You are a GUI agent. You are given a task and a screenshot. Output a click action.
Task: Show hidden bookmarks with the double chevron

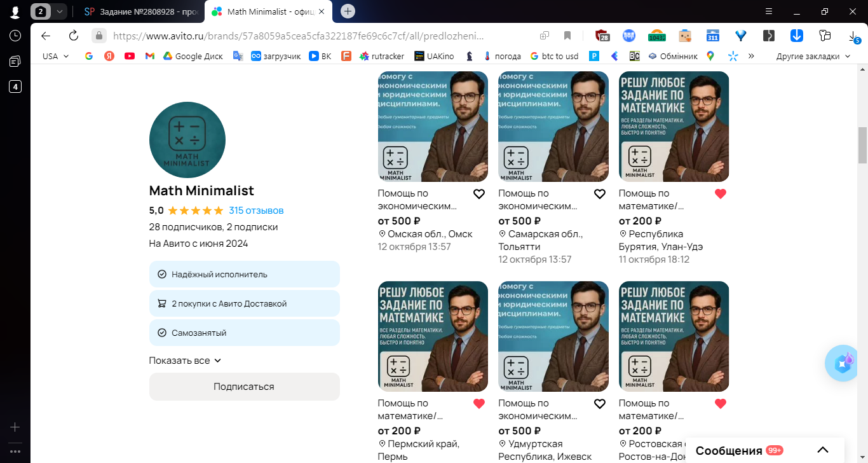(x=751, y=56)
